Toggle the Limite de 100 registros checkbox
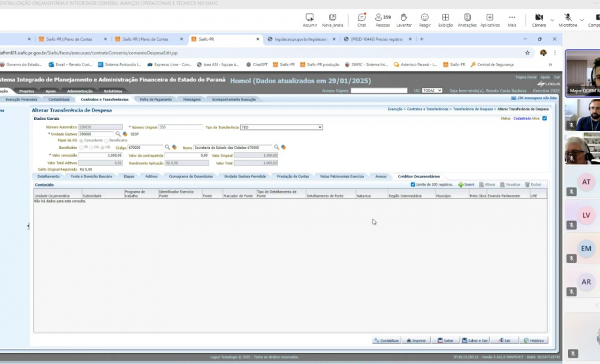The height and width of the screenshot is (364, 600). (x=413, y=185)
